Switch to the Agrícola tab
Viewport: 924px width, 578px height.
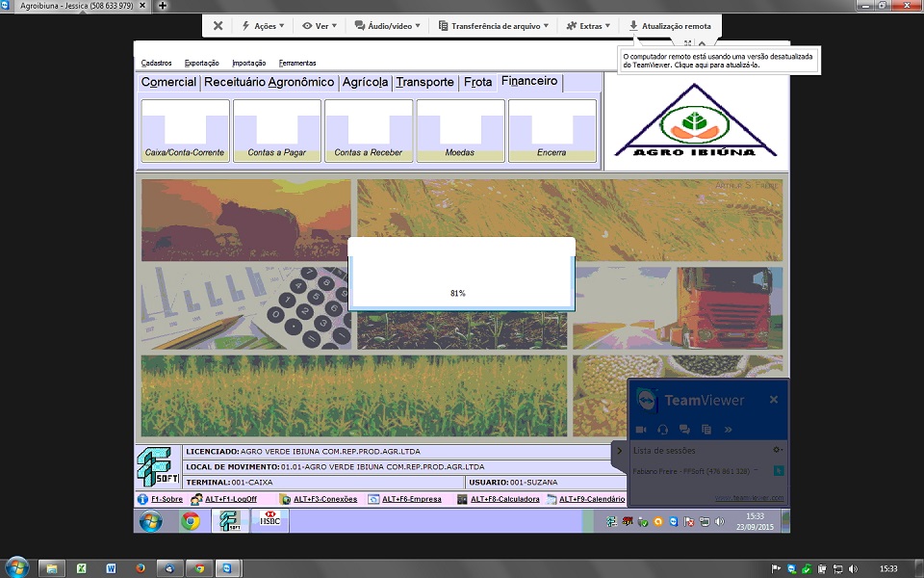click(x=365, y=82)
